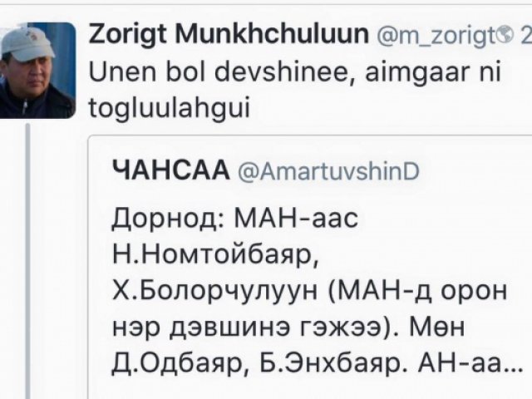This screenshot has height=399, width=532.
Task: Expand truncated quoted text at 'АН-аа…'
Action: point(471,364)
